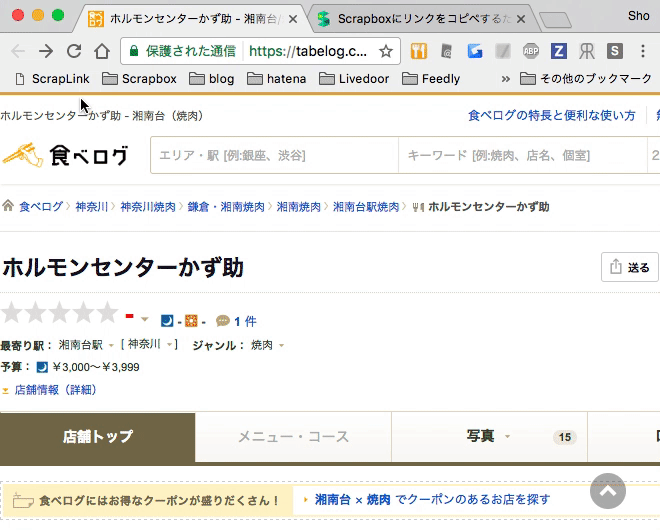Viewport: 660px width, 530px height.
Task: Click 食べログ breadcrumb link
Action: [41, 207]
